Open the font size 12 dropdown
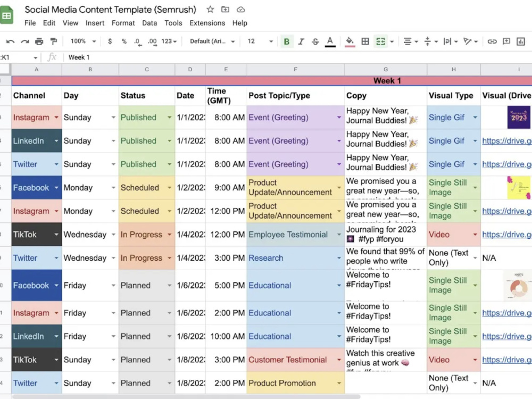 click(x=260, y=41)
